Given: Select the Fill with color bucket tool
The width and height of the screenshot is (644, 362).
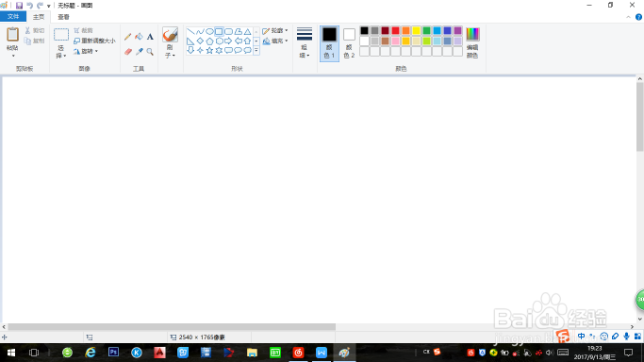Looking at the screenshot, I should pyautogui.click(x=139, y=37).
